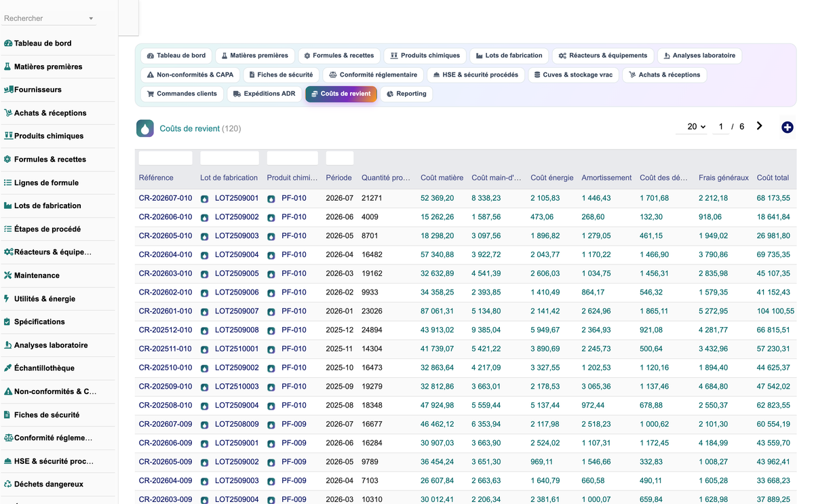Open the Commandes clients tab
The image size is (814, 504).
tap(182, 94)
